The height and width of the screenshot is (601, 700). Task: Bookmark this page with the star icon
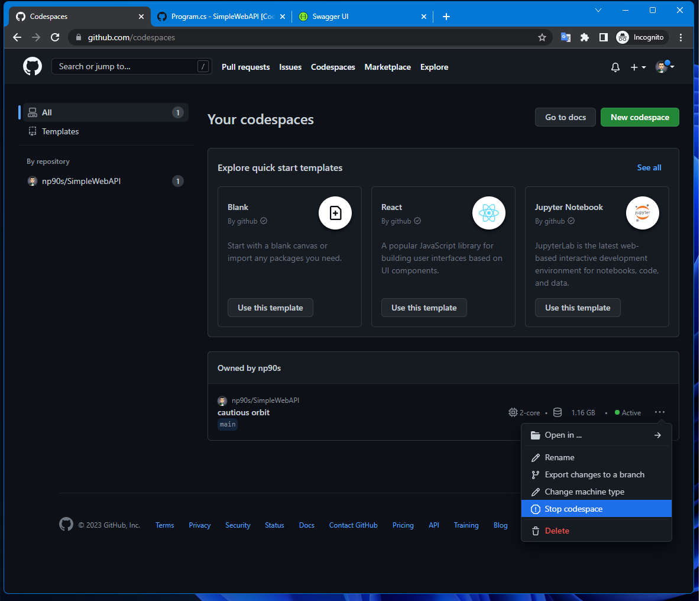click(x=542, y=37)
